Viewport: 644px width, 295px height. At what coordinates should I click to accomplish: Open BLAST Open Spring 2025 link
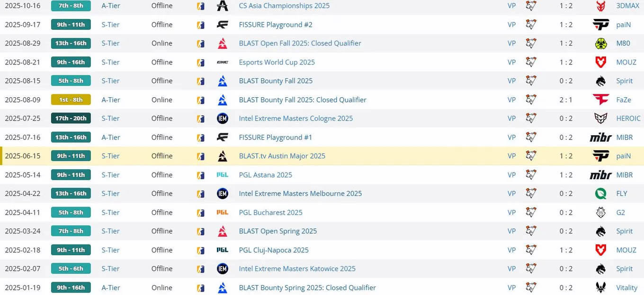coord(278,231)
